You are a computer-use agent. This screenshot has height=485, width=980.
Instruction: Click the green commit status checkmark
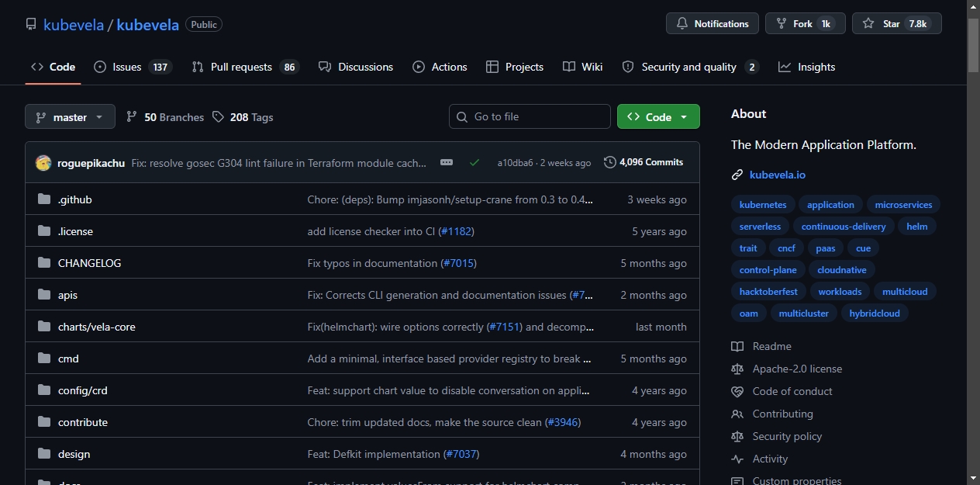click(x=474, y=162)
